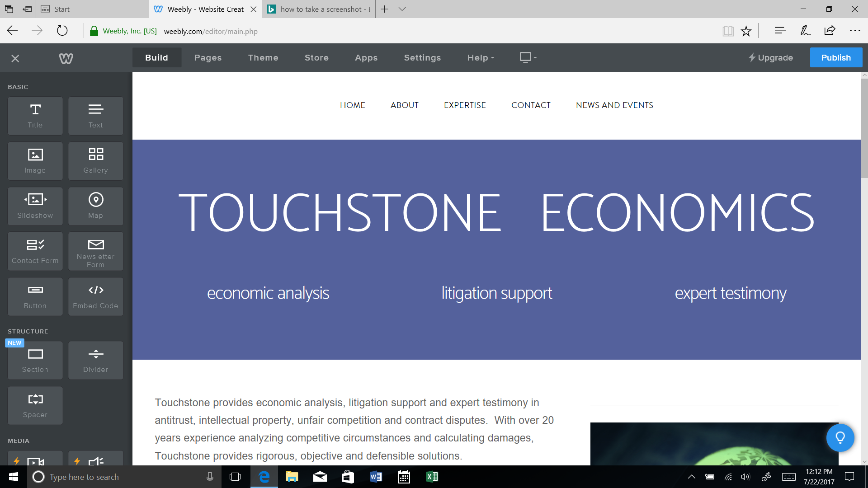Open the lightbulb tips button
Image resolution: width=868 pixels, height=488 pixels.
click(x=840, y=437)
